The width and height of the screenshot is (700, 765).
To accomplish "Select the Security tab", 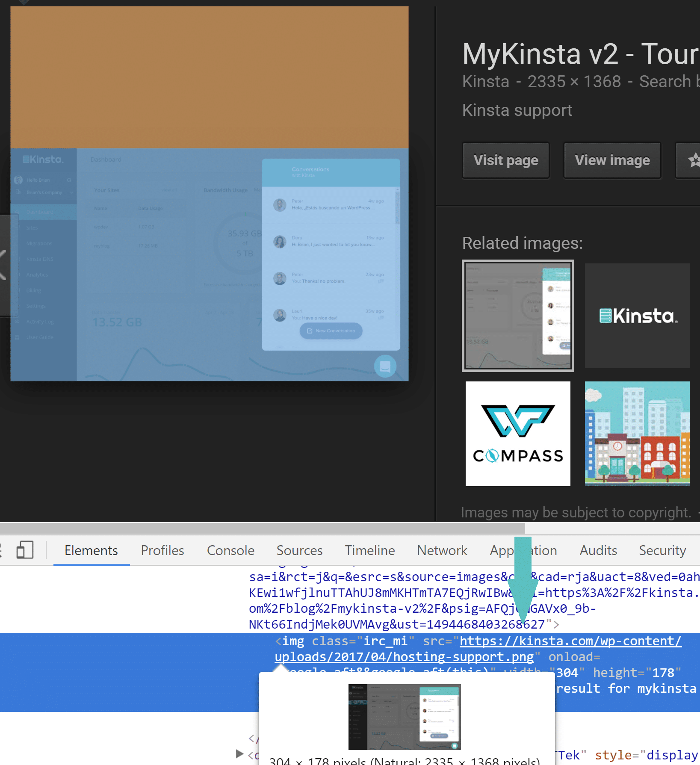I will click(x=662, y=550).
